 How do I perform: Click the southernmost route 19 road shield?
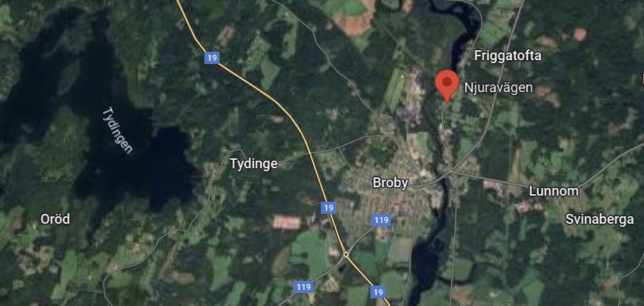point(378,292)
